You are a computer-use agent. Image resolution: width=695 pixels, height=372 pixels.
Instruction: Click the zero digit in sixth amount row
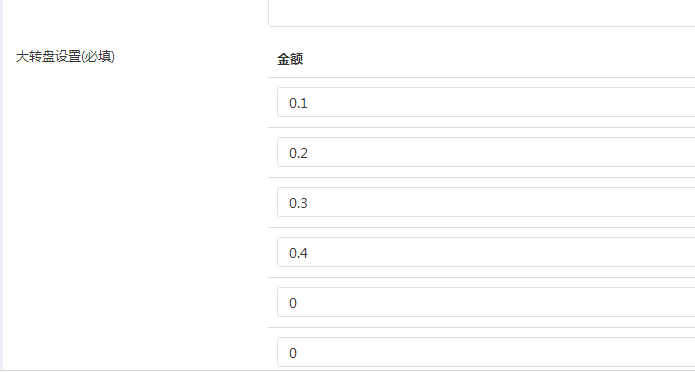[x=293, y=354]
